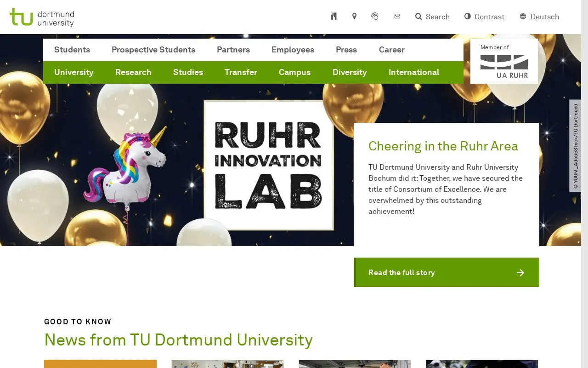Click Cheering in the Ruhr Area headline
Image resolution: width=588 pixels, height=368 pixels.
click(443, 146)
